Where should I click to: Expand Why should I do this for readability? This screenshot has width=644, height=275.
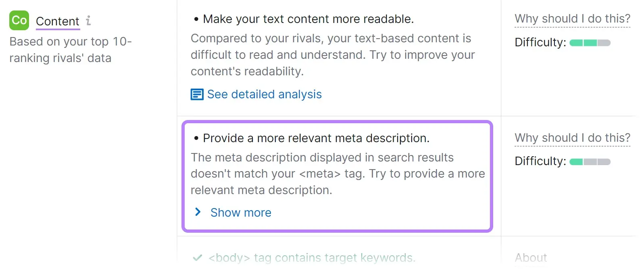572,19
